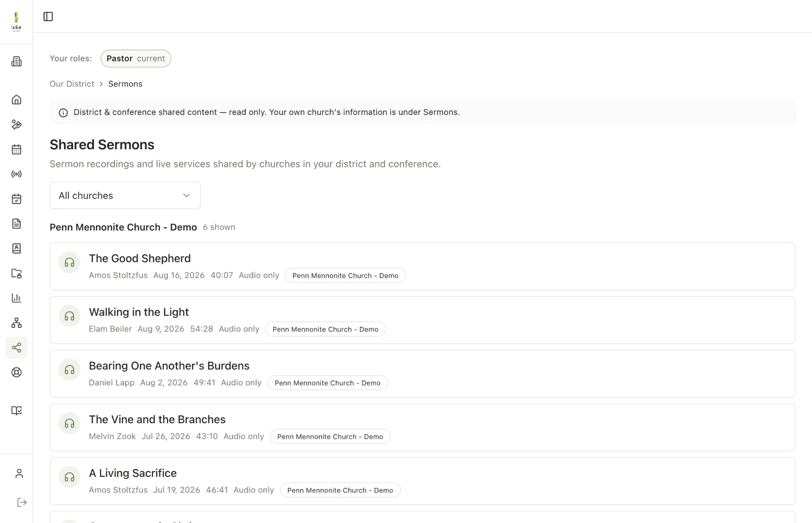This screenshot has height=523, width=812.
Task: Open the lifebuoy support icon
Action: coord(16,372)
